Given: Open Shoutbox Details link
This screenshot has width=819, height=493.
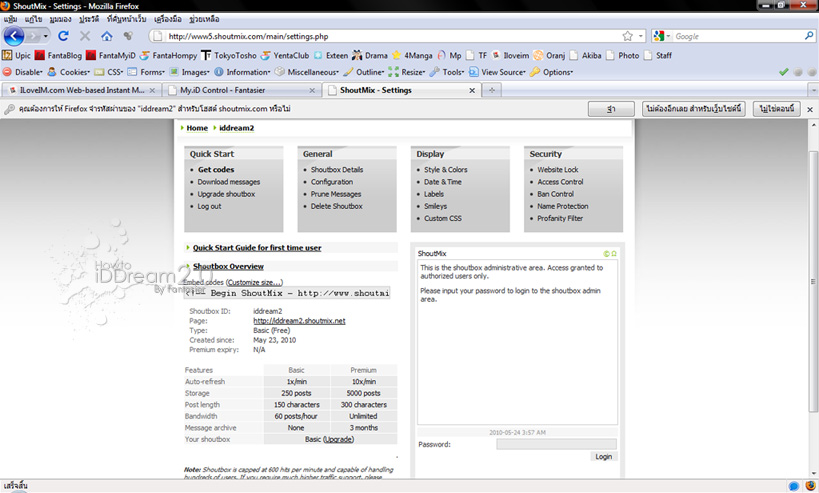Looking at the screenshot, I should [x=337, y=170].
